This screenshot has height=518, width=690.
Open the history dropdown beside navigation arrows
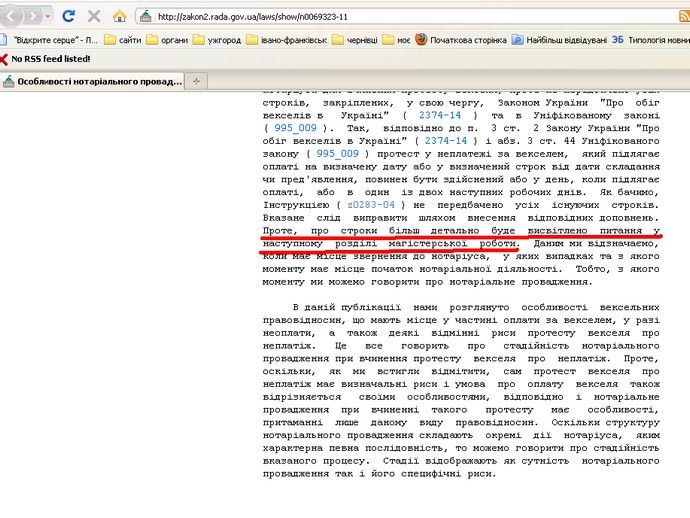49,16
